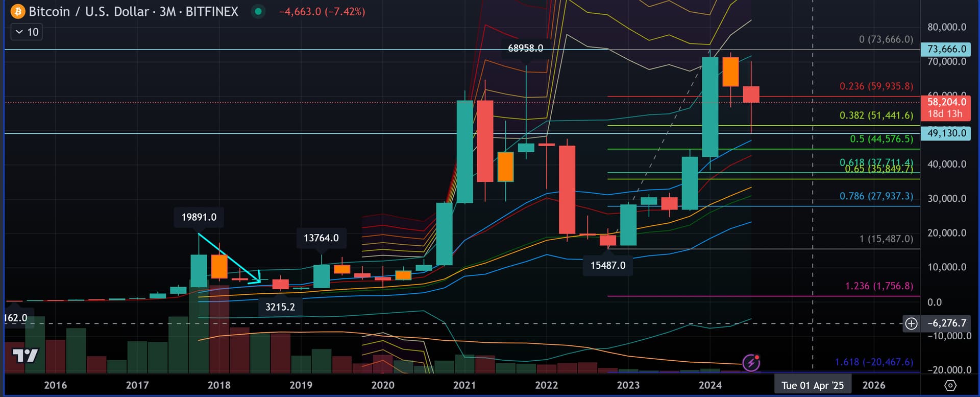The image size is (980, 397).
Task: Click the Tue 01 Apr '25 date label
Action: (x=812, y=385)
